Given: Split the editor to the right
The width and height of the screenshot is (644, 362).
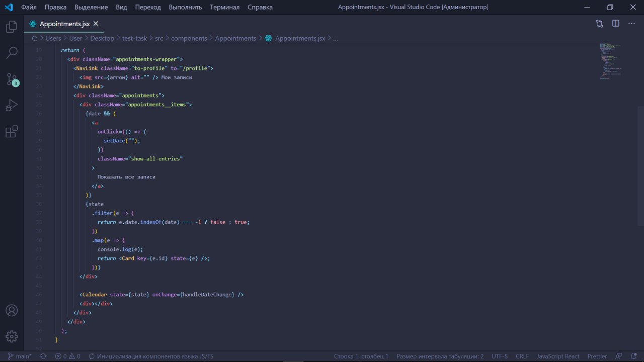Looking at the screenshot, I should click(x=615, y=24).
